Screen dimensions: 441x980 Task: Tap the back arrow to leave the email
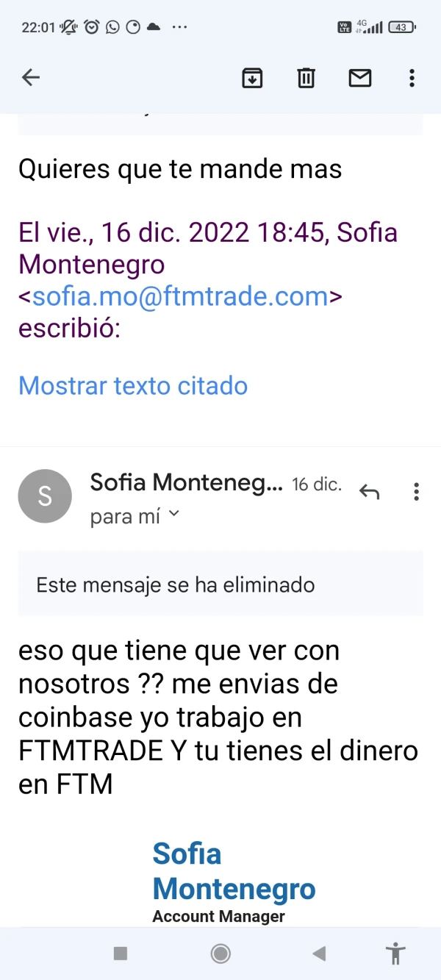pyautogui.click(x=31, y=77)
